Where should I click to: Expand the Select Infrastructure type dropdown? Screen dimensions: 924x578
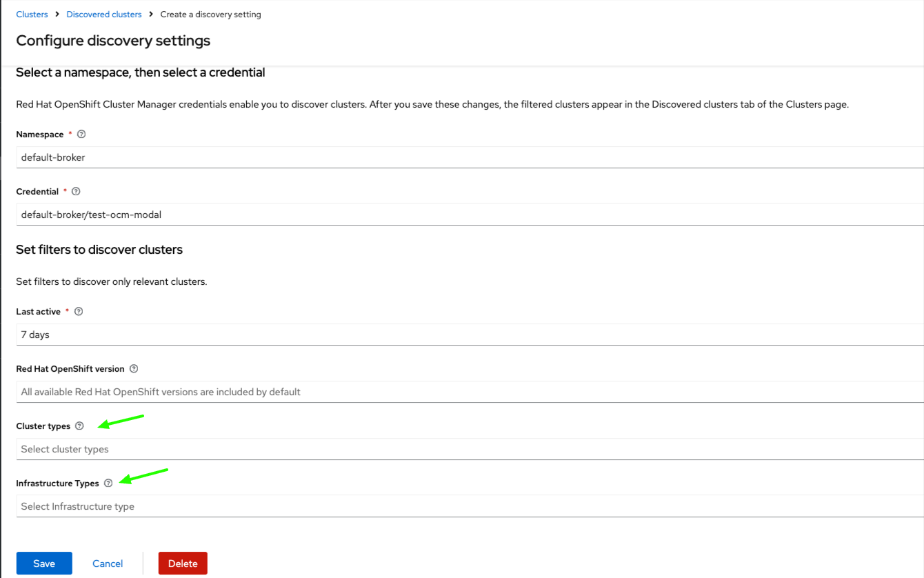(469, 506)
